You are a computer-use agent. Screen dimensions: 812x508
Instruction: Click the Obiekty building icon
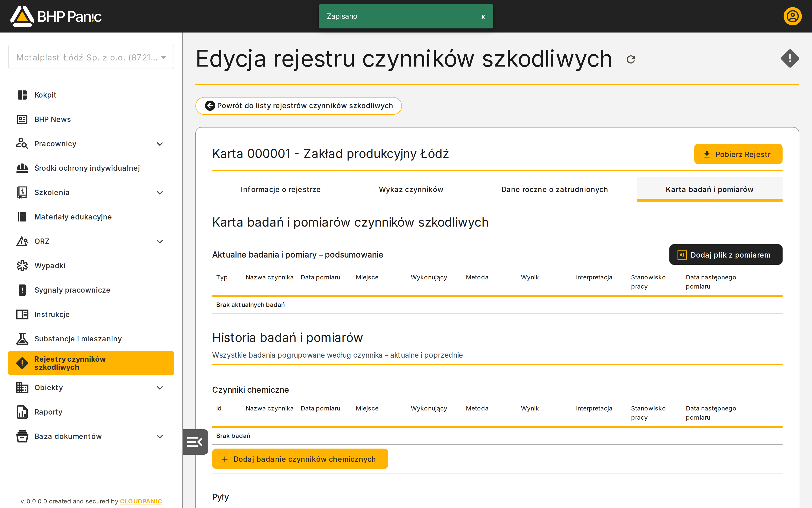coord(22,387)
